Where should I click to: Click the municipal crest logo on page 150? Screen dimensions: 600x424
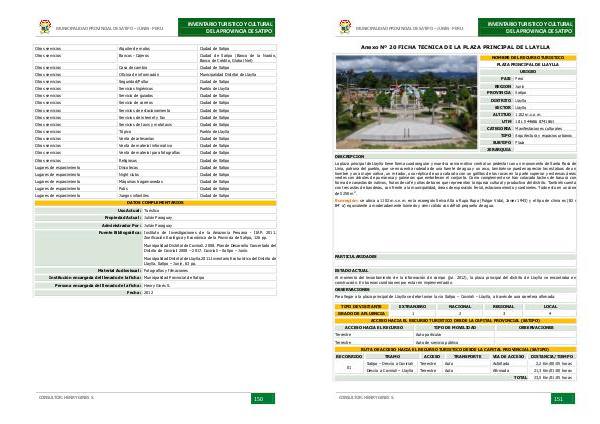point(45,26)
